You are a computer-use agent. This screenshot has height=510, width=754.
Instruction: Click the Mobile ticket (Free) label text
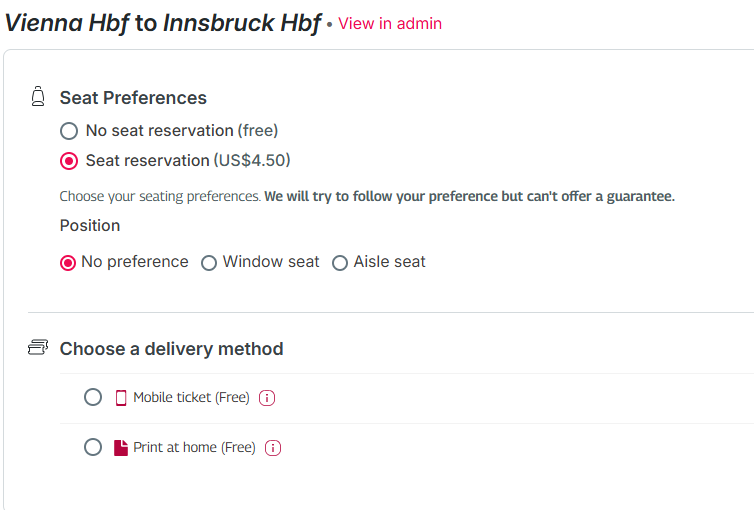click(191, 398)
